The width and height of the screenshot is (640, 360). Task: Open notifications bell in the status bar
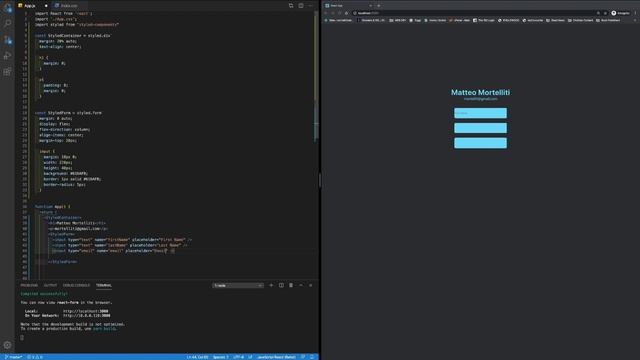[312, 357]
